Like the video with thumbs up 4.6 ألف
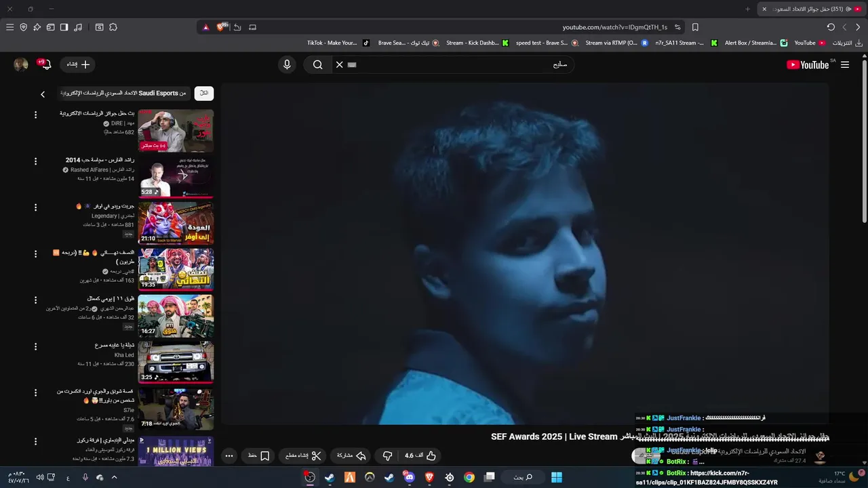The height and width of the screenshot is (488, 868). [x=420, y=455]
